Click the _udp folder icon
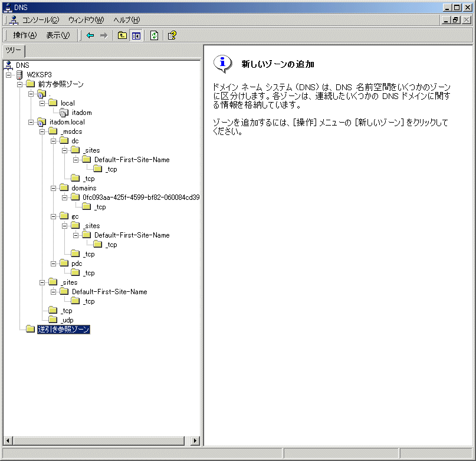This screenshot has height=461, width=476. pyautogui.click(x=53, y=320)
